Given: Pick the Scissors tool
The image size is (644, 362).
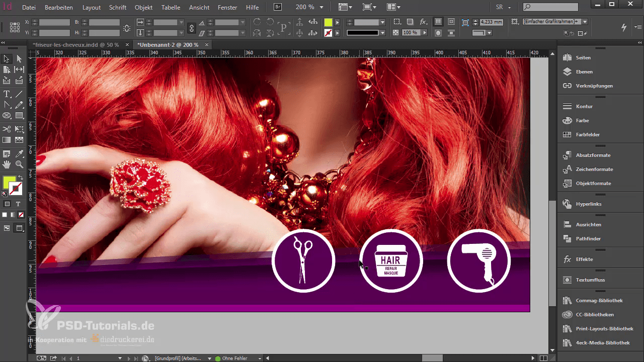Looking at the screenshot, I should [x=7, y=129].
